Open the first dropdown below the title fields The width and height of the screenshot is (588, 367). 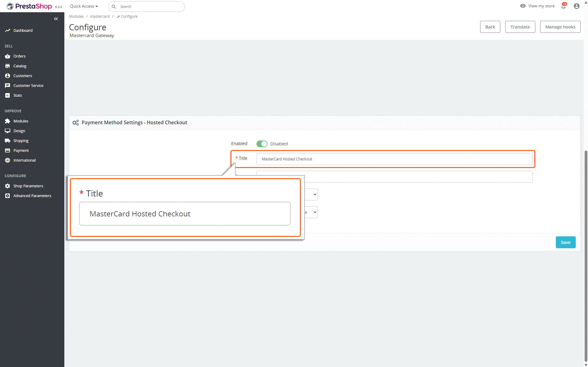(311, 195)
